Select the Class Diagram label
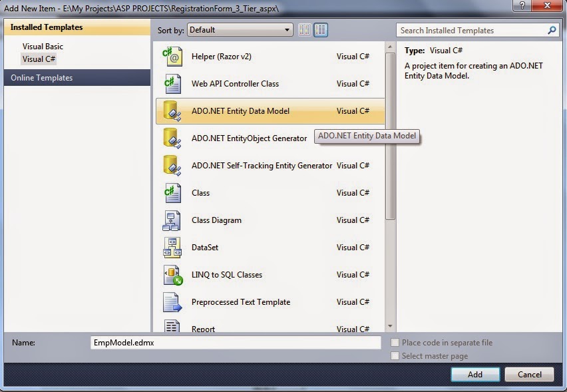567x392 pixels. point(216,220)
